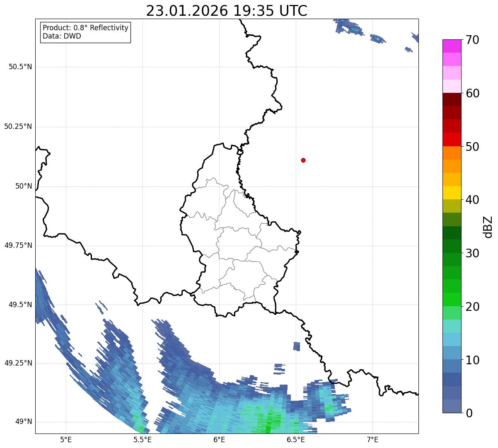Pick the orange swatch below 50 dBZ
The height and width of the screenshot is (448, 498).
(x=452, y=153)
